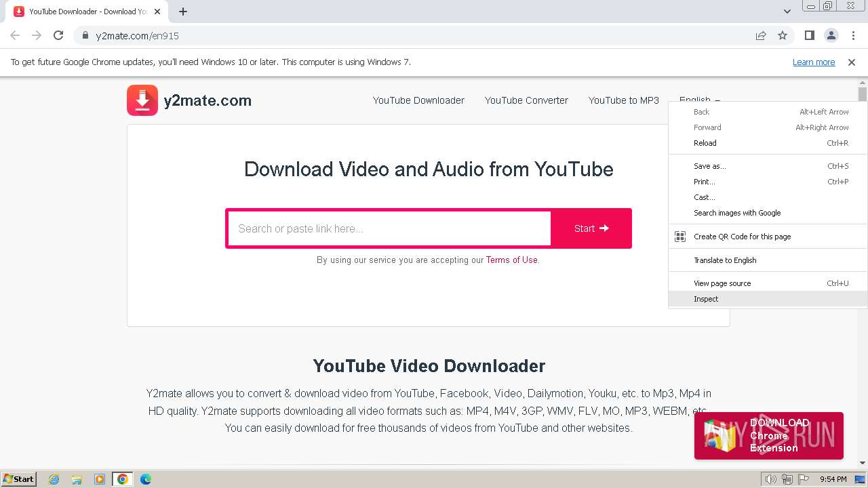Click the padlock site info icon
The height and width of the screenshot is (488, 868).
coord(85,36)
